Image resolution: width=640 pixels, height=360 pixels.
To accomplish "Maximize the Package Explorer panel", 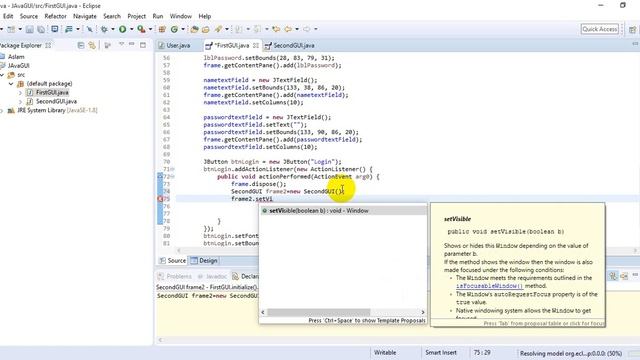I will (143, 45).
